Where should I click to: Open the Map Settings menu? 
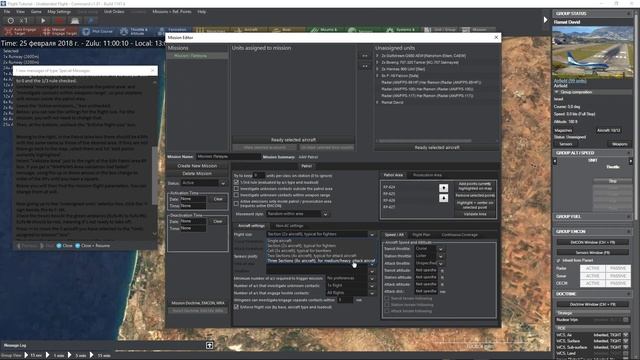point(59,11)
